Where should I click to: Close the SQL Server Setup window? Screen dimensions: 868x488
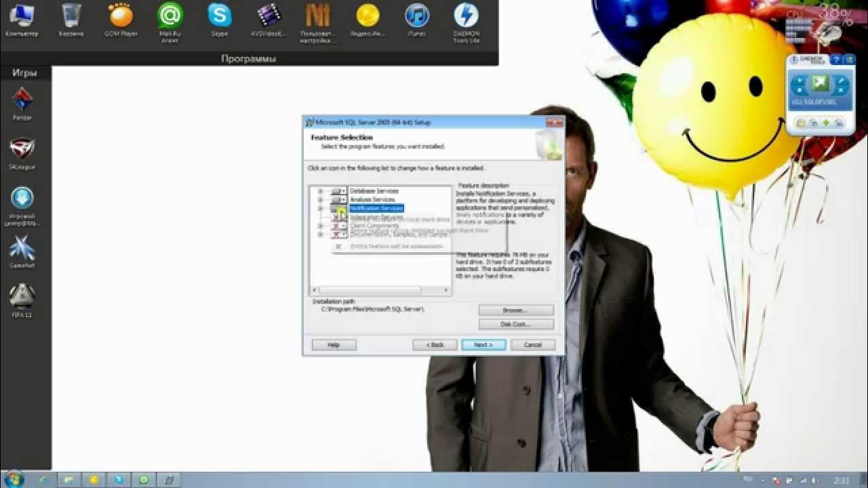point(555,122)
